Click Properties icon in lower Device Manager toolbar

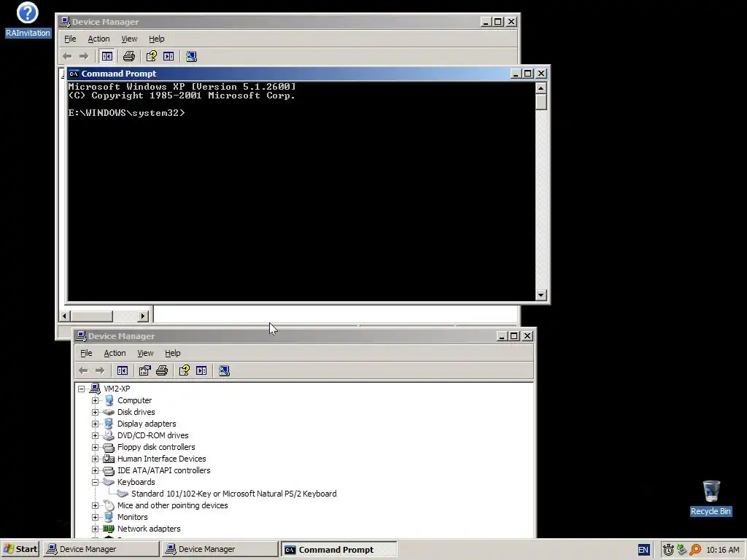pyautogui.click(x=145, y=370)
